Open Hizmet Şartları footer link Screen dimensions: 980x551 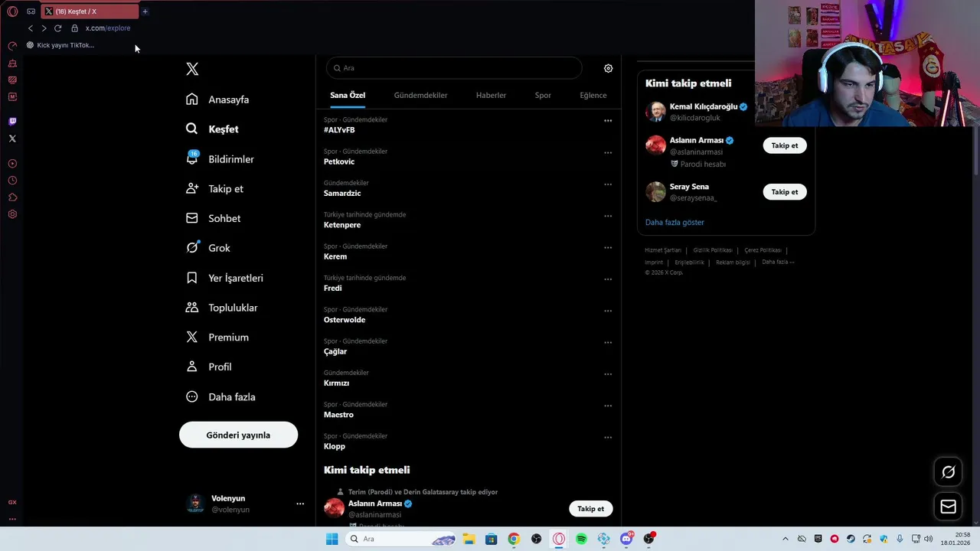pos(663,250)
